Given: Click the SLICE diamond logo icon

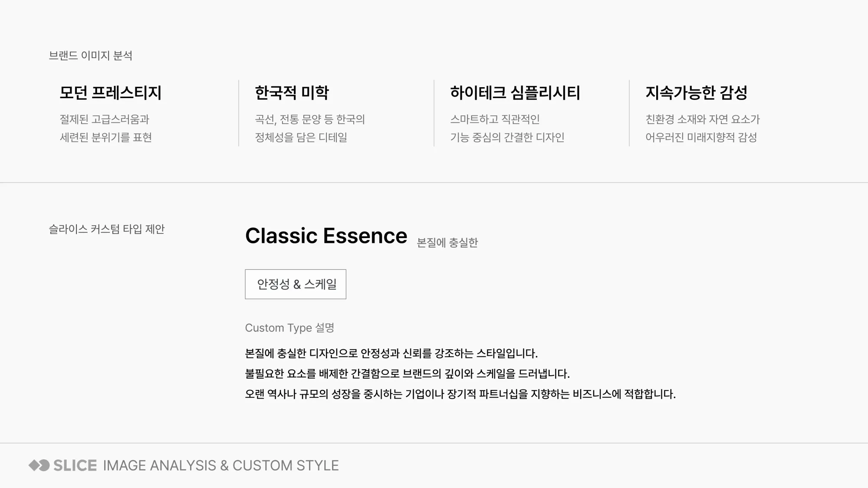Looking at the screenshot, I should pos(39,465).
